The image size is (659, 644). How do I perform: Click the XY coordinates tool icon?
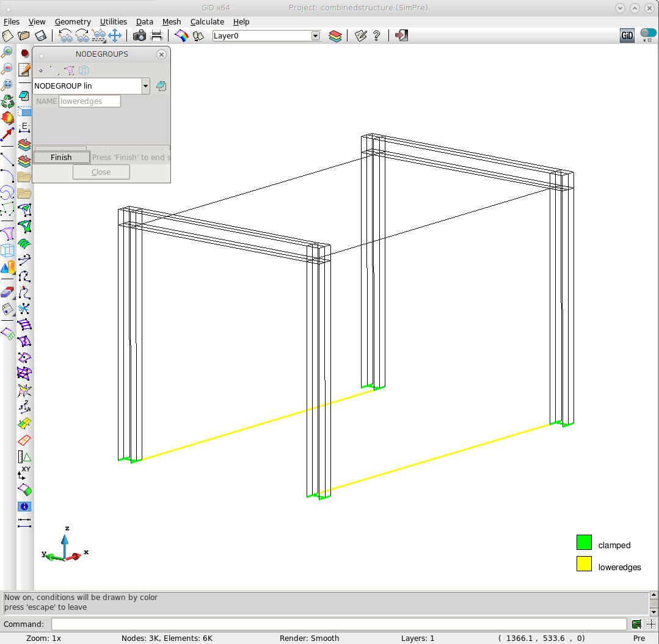point(24,472)
